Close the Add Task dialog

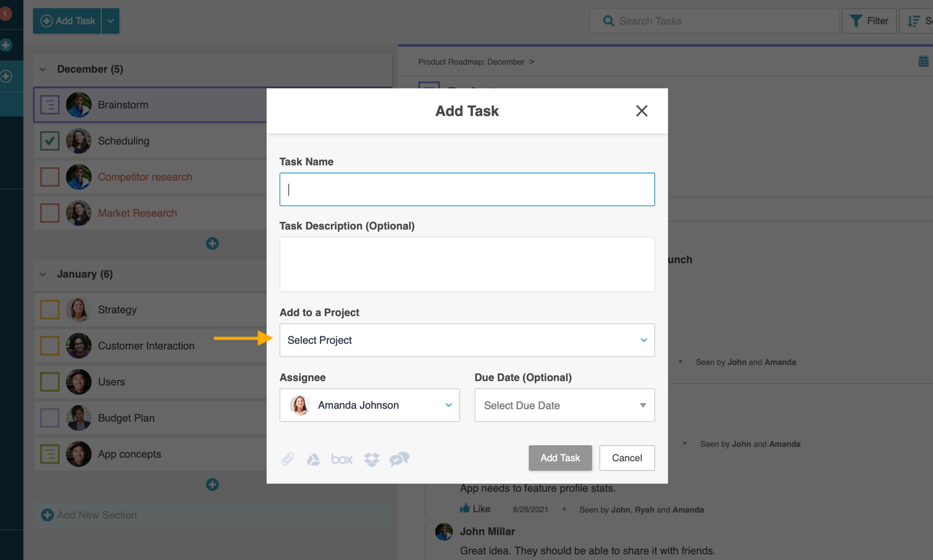point(642,111)
